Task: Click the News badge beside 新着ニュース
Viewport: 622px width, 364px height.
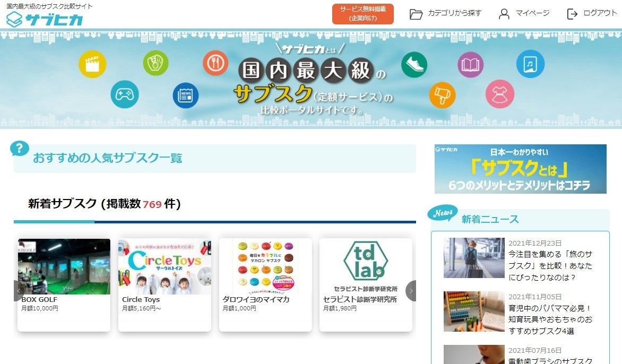Action: (442, 213)
